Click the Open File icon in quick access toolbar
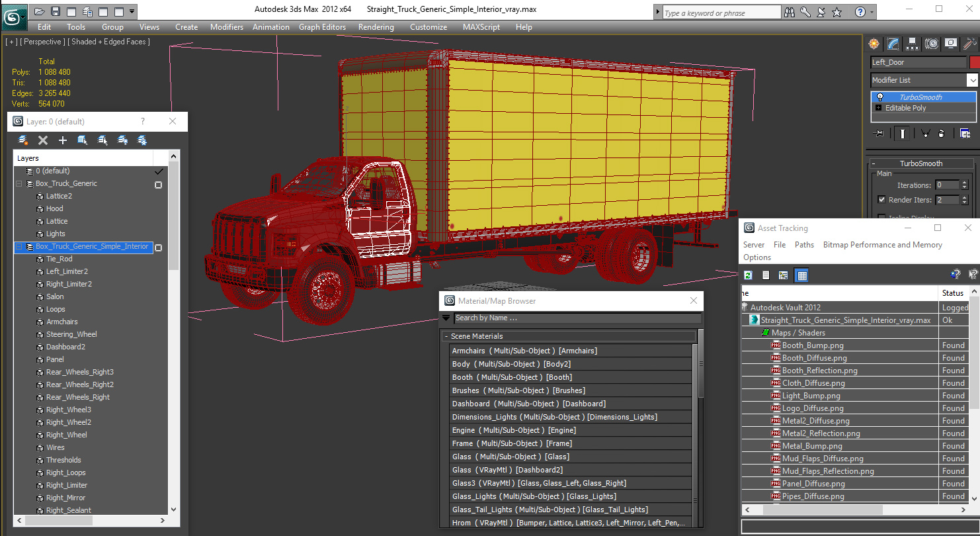The width and height of the screenshot is (980, 536). 40,11
